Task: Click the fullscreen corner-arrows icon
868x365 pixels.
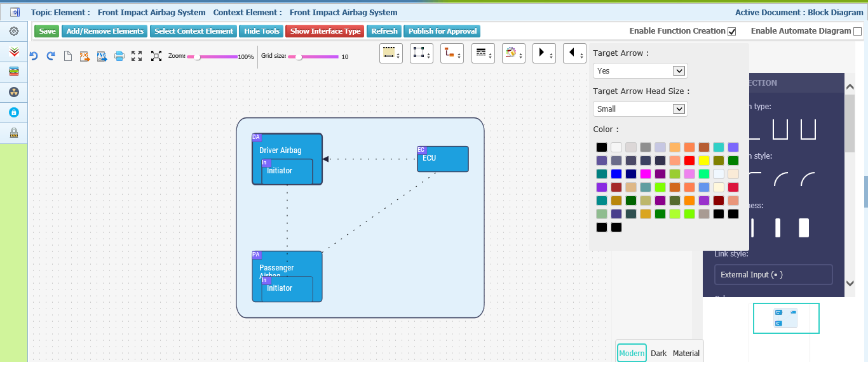Action: click(137, 56)
